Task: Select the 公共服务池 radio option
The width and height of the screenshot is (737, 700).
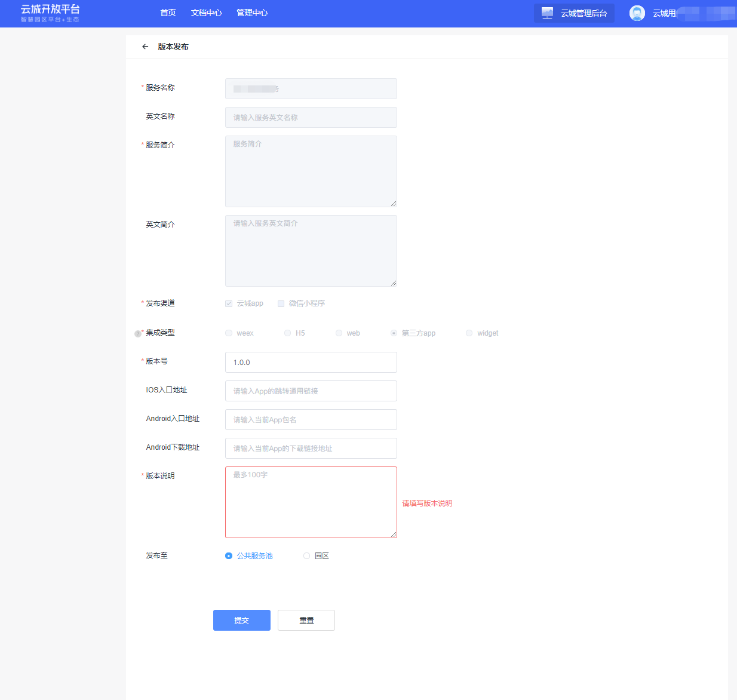Action: [229, 556]
